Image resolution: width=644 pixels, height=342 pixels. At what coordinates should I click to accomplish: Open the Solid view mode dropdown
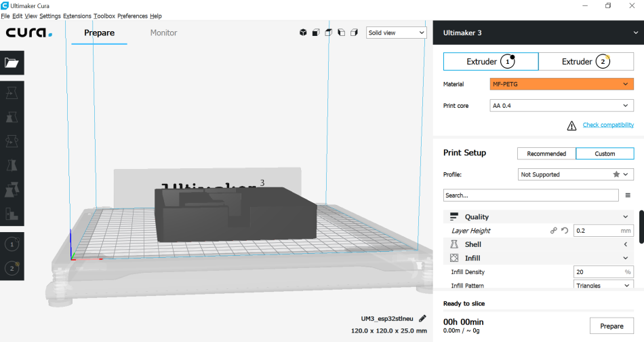tap(397, 33)
